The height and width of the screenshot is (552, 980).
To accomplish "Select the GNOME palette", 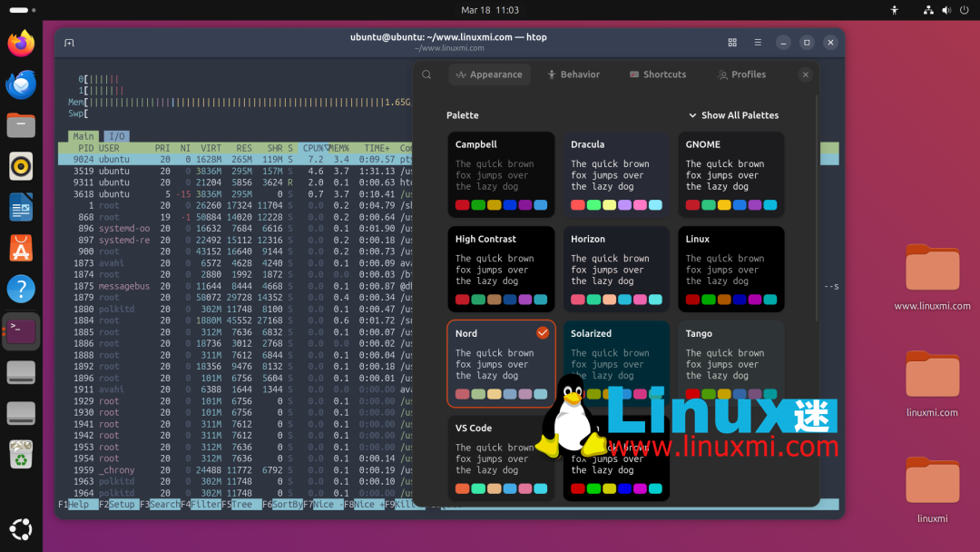I will (x=731, y=175).
